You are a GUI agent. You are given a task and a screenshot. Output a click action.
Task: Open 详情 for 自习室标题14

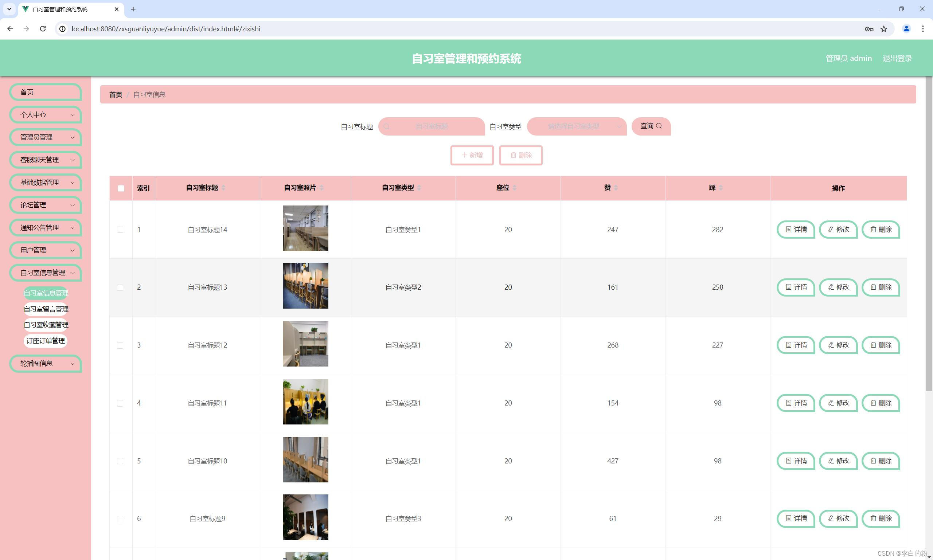coord(796,230)
